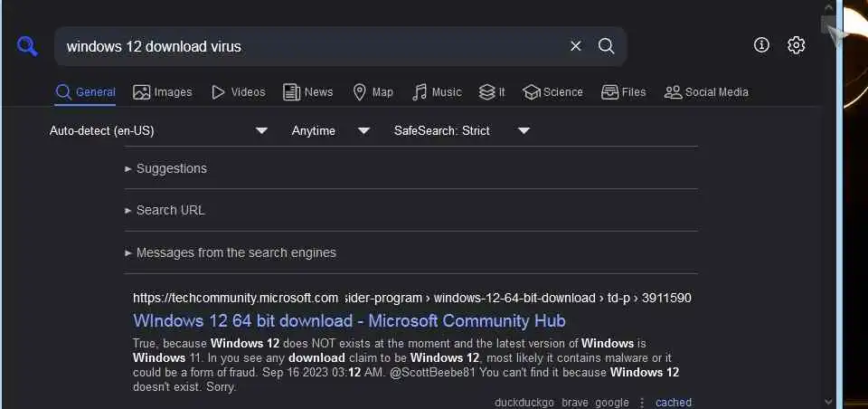Open the SafeSearch Strict dropdown

(461, 131)
